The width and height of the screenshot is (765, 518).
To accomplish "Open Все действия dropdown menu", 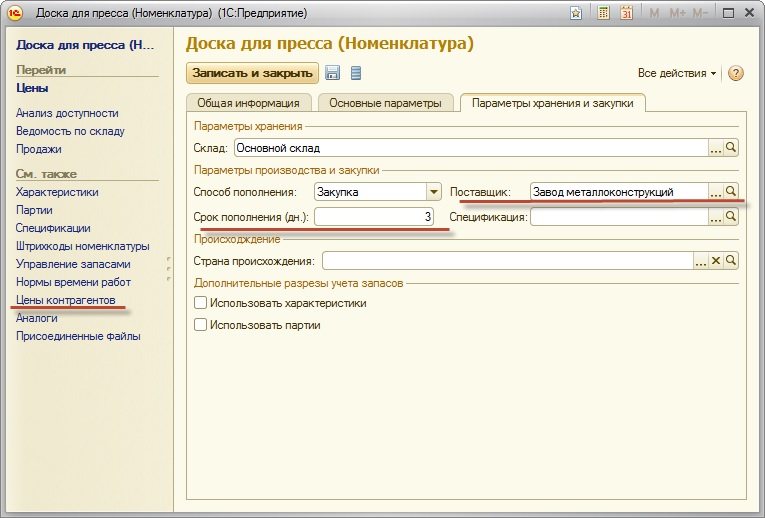I will (677, 74).
